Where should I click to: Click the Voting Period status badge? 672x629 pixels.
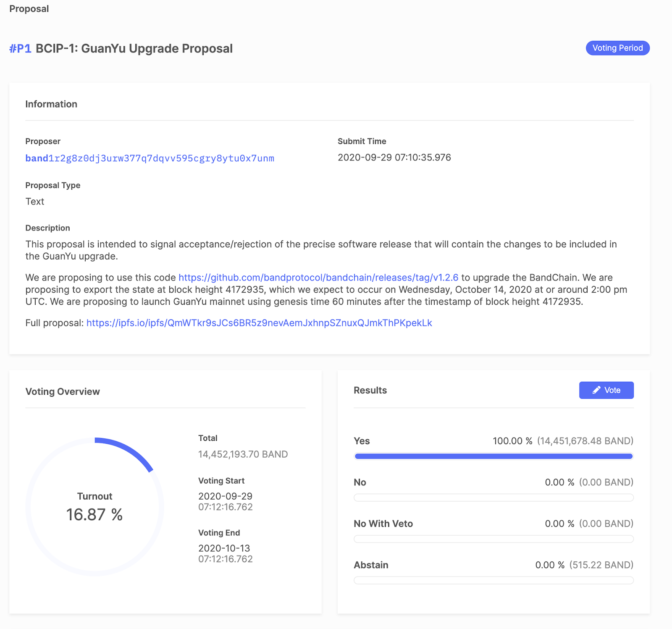tap(618, 48)
